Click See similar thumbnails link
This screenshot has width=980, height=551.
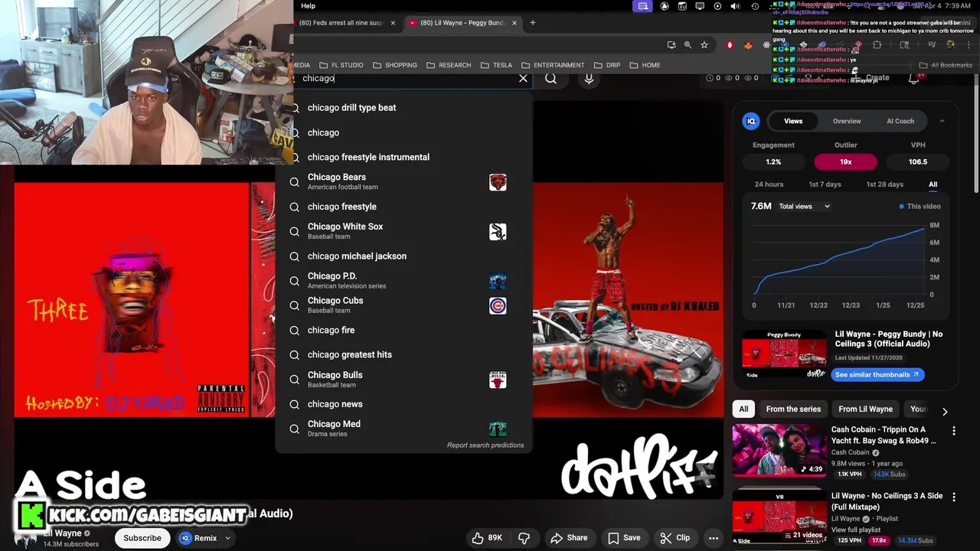[x=877, y=375]
